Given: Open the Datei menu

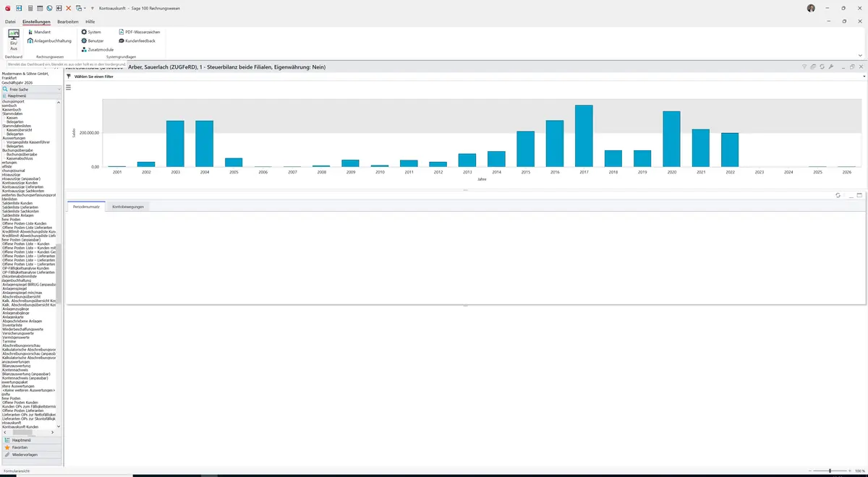Looking at the screenshot, I should 10,22.
